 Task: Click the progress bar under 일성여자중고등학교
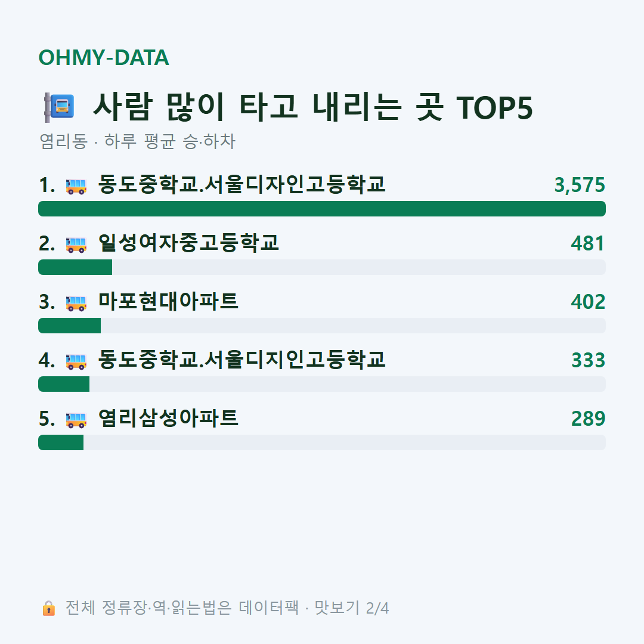tap(322, 267)
